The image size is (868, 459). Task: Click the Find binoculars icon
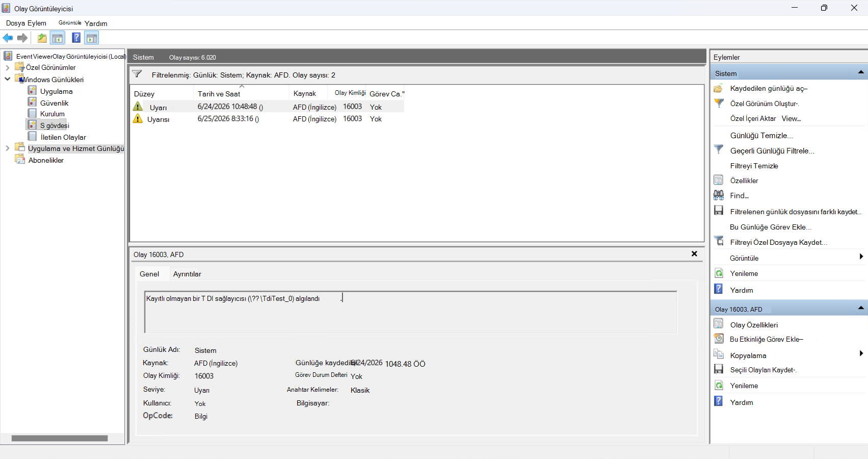[x=719, y=195]
